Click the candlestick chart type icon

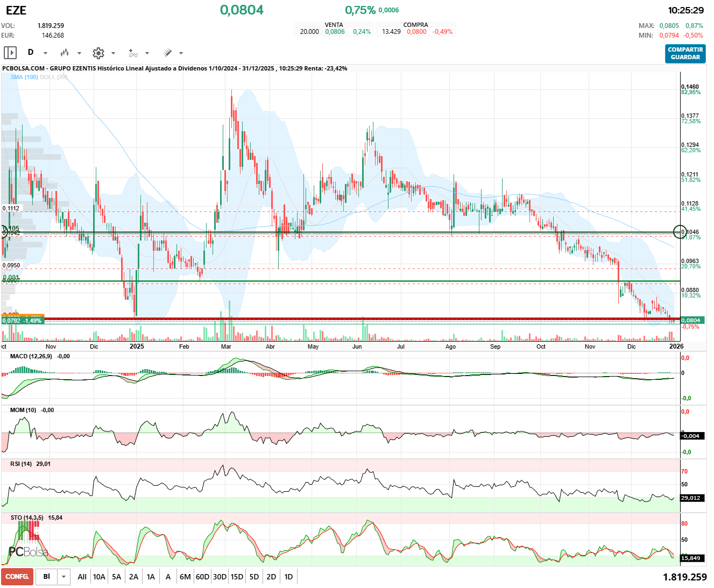click(x=65, y=53)
